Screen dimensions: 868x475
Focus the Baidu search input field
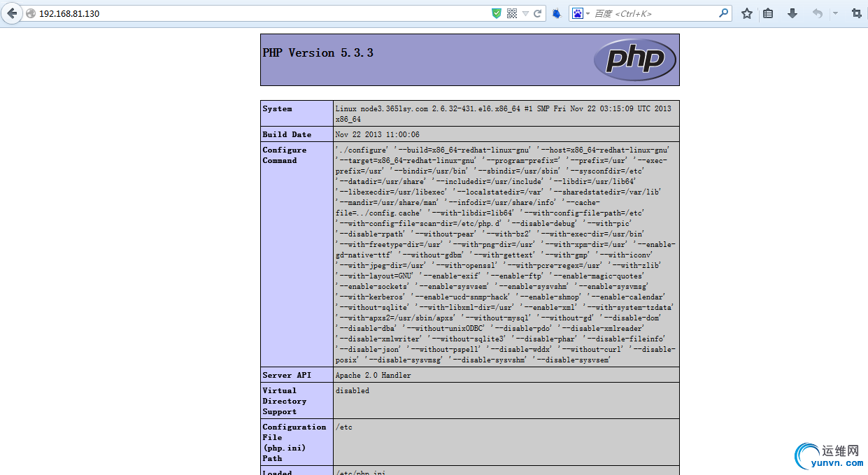tap(655, 13)
